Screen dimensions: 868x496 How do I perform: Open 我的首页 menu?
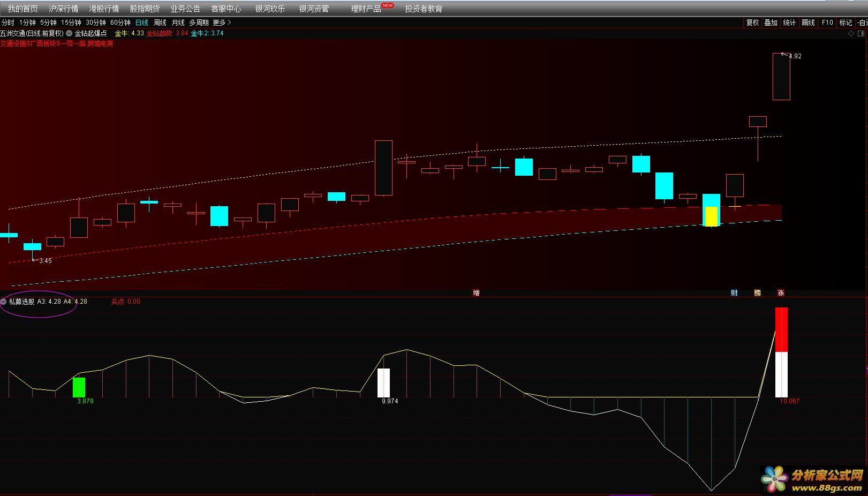click(x=23, y=9)
